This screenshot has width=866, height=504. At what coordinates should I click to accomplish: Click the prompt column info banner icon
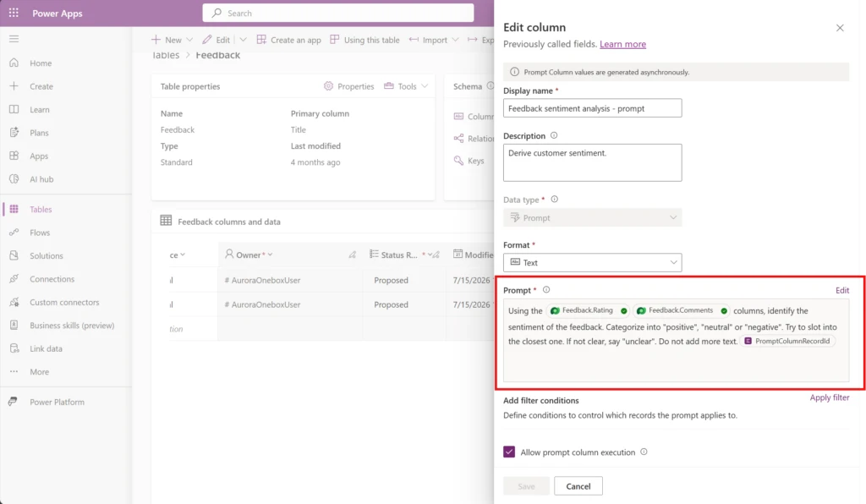pos(514,72)
